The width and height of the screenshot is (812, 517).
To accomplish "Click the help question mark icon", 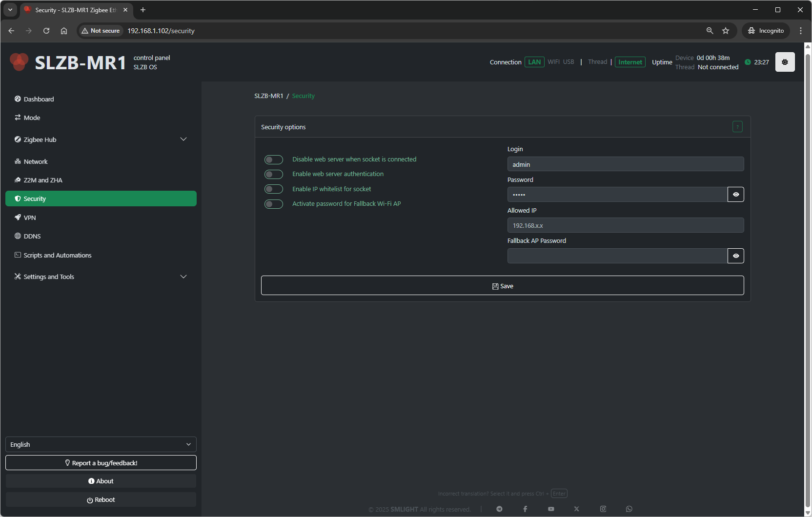I will coord(737,127).
